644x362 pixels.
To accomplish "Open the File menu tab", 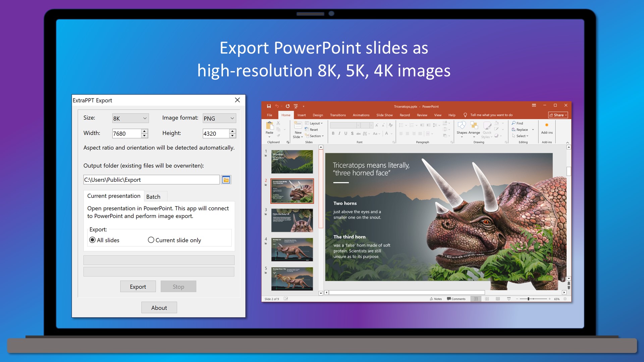I will 269,115.
